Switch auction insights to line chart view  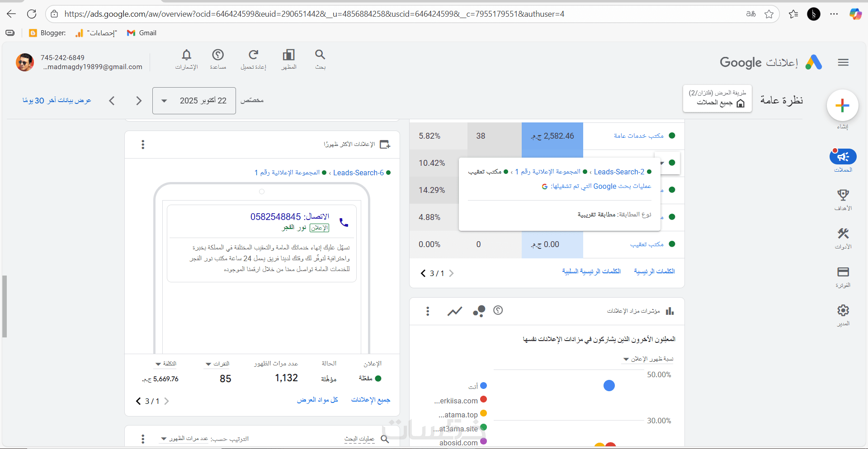[454, 311]
